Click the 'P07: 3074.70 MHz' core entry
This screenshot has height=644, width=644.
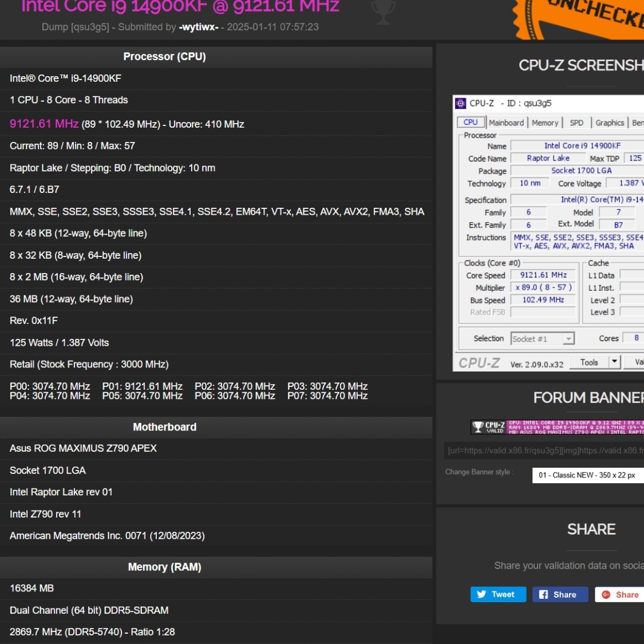tap(327, 396)
